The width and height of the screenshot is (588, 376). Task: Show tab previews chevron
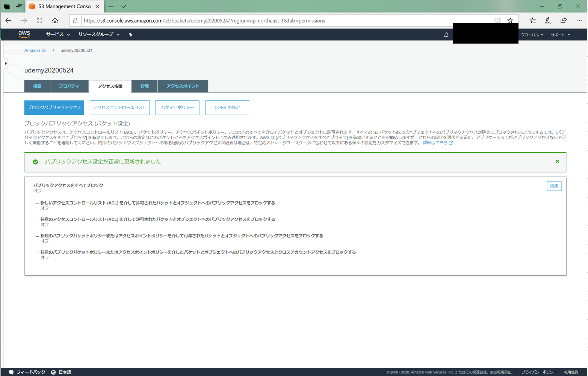(123, 6)
